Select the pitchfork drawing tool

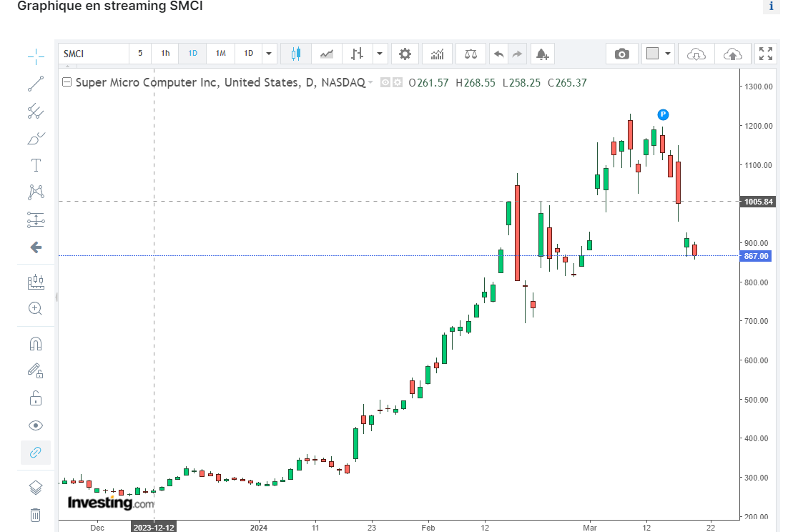pos(36,111)
